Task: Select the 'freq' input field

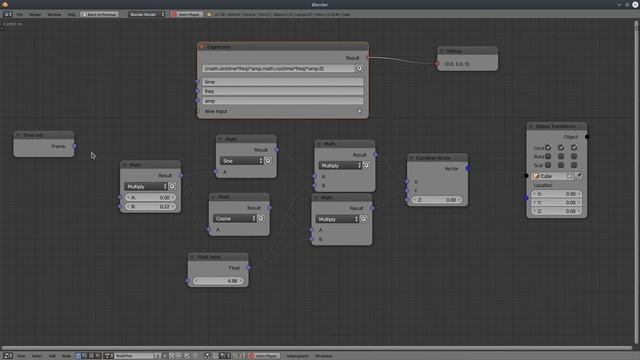Action: point(282,91)
